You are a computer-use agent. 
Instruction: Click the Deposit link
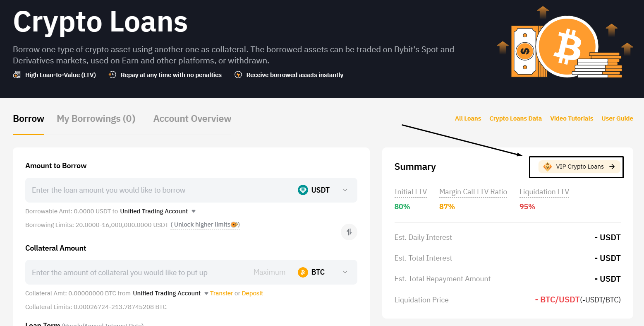(252, 293)
